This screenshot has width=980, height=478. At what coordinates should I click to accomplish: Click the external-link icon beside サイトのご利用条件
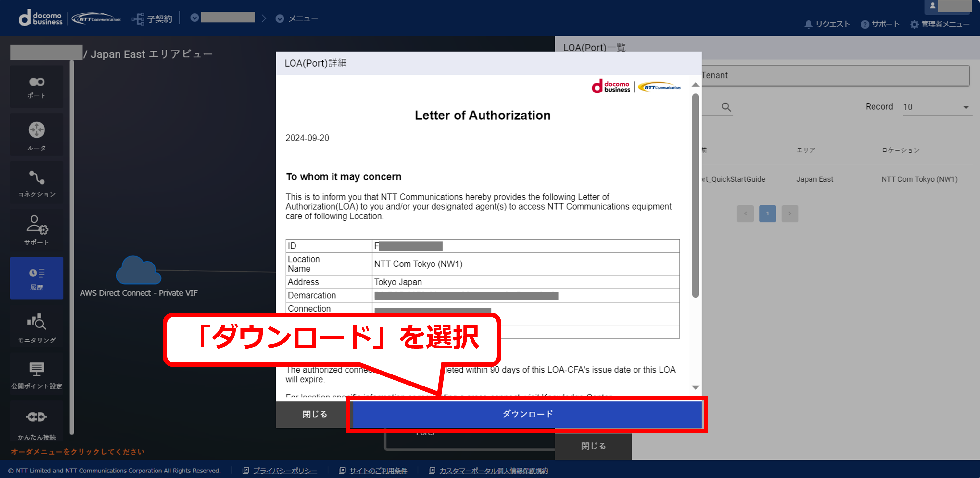click(x=342, y=471)
